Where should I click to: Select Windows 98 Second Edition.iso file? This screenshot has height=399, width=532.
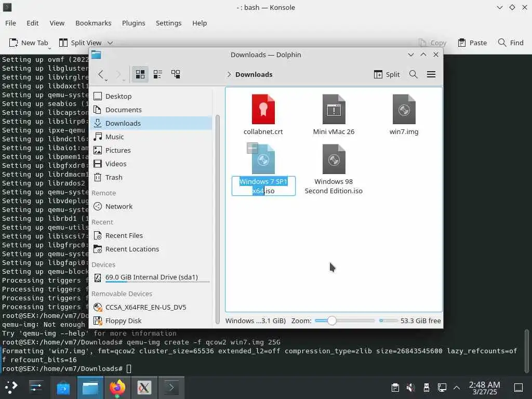[x=334, y=170]
